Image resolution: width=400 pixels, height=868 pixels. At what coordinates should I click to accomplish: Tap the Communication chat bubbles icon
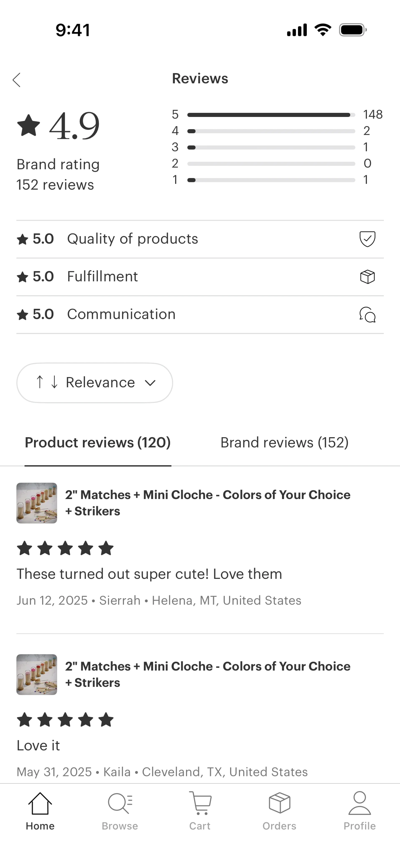367,314
